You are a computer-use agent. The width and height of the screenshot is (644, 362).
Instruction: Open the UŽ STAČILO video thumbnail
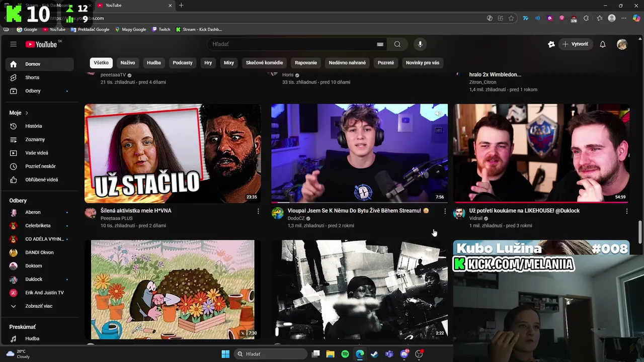173,153
